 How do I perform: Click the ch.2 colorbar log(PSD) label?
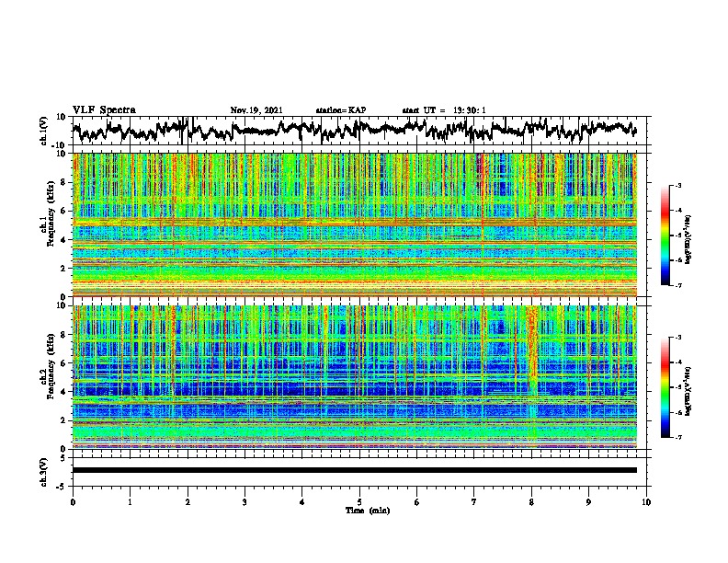click(x=688, y=391)
